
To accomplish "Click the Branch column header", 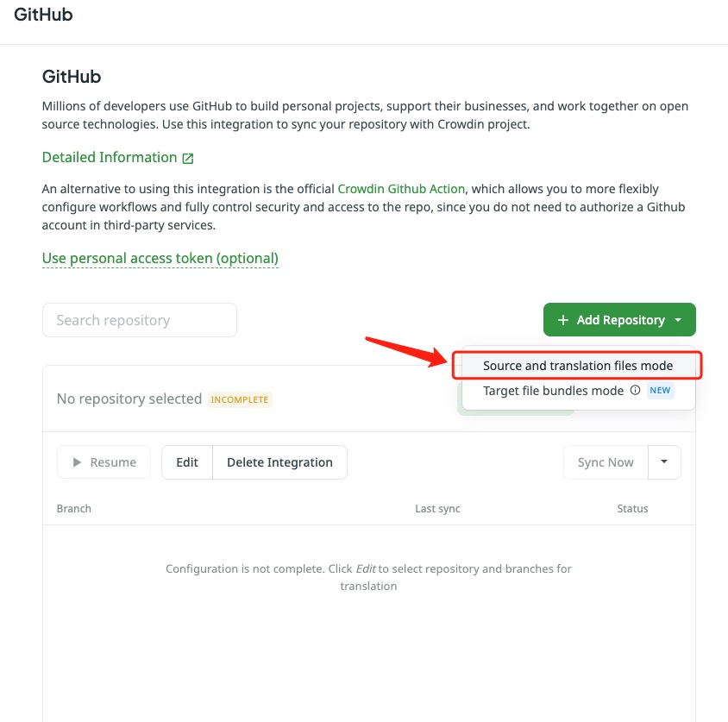I will click(x=74, y=509).
